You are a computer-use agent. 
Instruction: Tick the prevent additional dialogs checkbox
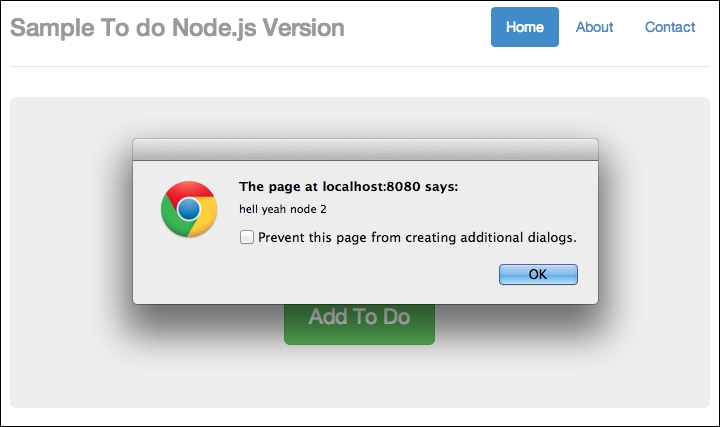click(247, 238)
